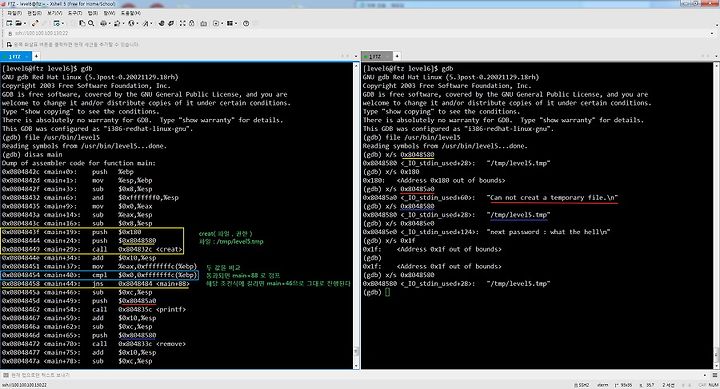Click the Window layout icon
The height and width of the screenshot is (389, 720).
click(230, 23)
